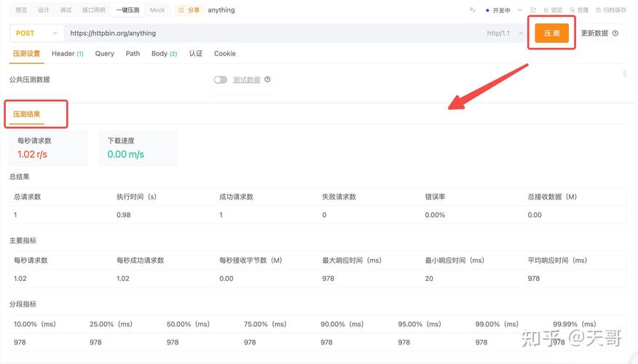Click the interface name "anything"
The height and width of the screenshot is (364, 638).
click(x=221, y=9)
